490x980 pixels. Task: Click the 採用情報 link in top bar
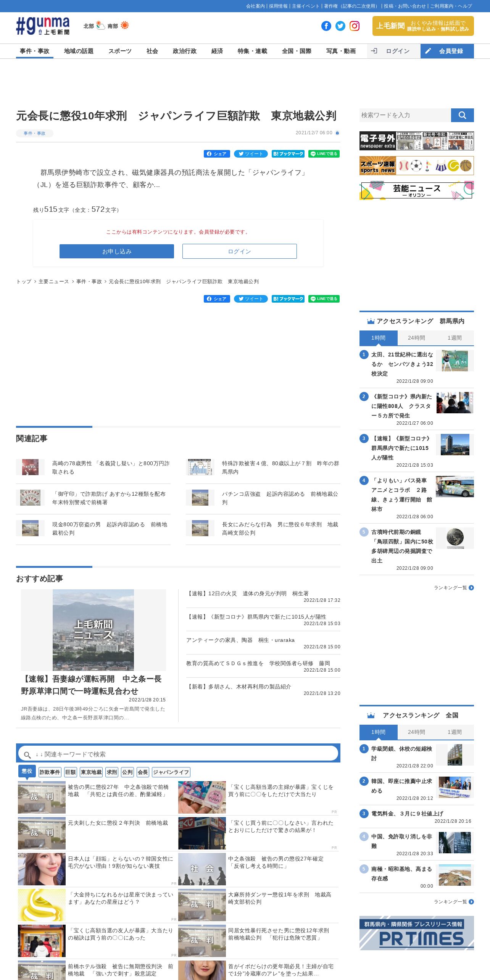click(x=279, y=6)
